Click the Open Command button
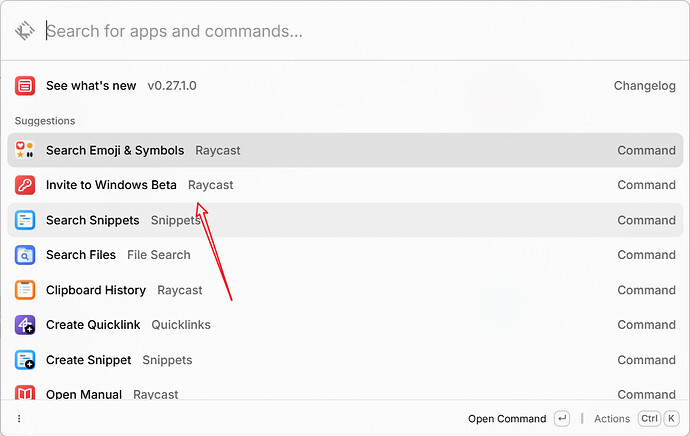 click(507, 418)
